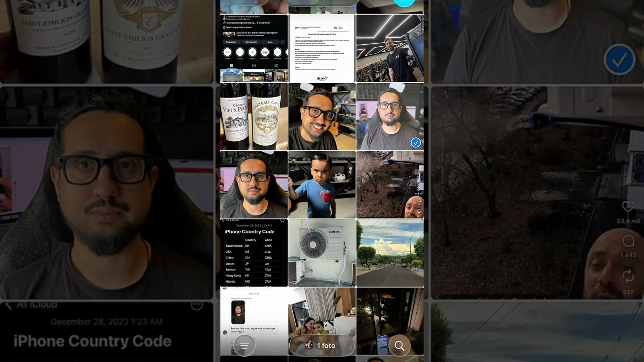Tap the '1 foto' selection button
Screen dimensions: 644x362
(x=322, y=346)
